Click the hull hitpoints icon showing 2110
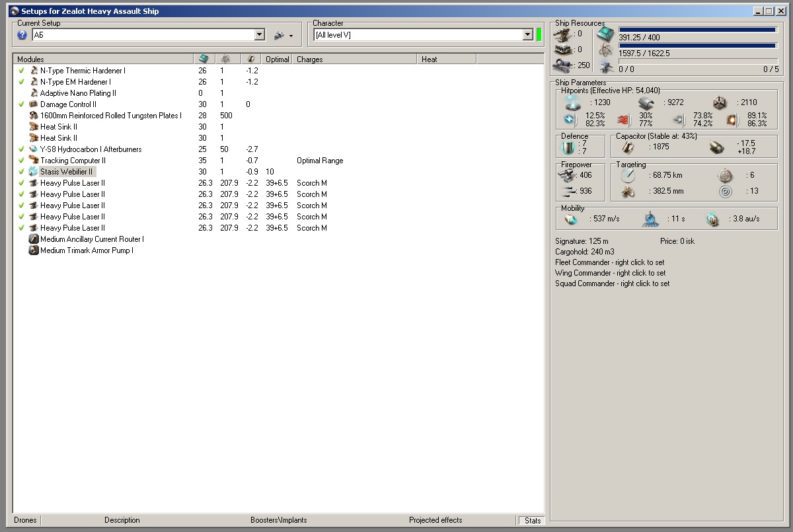Viewport: 793px width, 532px height. tap(720, 102)
